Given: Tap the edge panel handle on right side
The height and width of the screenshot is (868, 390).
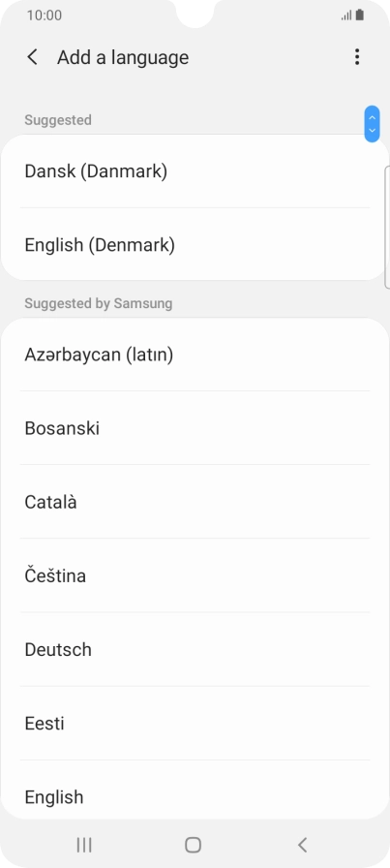Looking at the screenshot, I should (x=387, y=227).
